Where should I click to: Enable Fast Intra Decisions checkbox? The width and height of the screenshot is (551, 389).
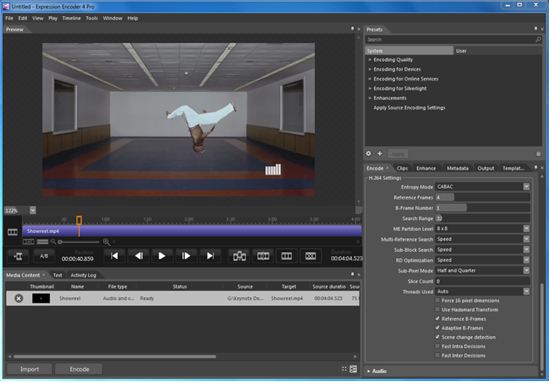click(437, 346)
